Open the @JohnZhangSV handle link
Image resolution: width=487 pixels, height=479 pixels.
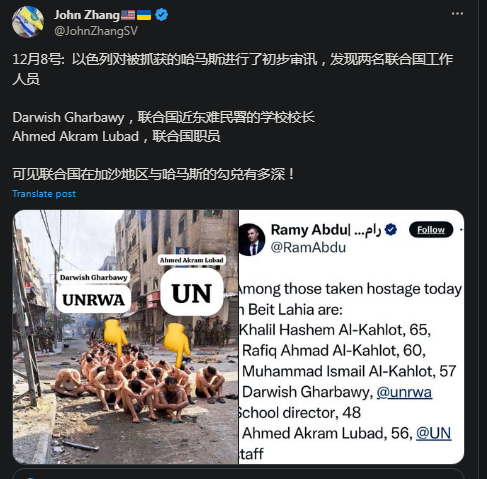click(96, 31)
